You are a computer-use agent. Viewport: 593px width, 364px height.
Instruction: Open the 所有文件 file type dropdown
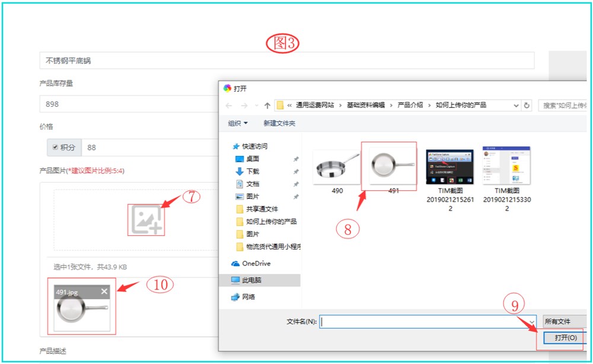(563, 321)
